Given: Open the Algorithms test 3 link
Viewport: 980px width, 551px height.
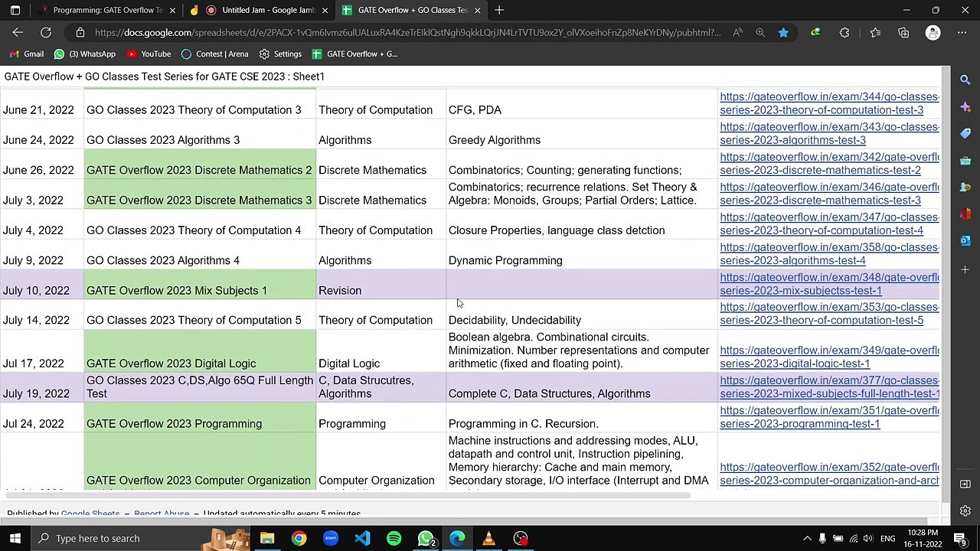Looking at the screenshot, I should pyautogui.click(x=829, y=133).
